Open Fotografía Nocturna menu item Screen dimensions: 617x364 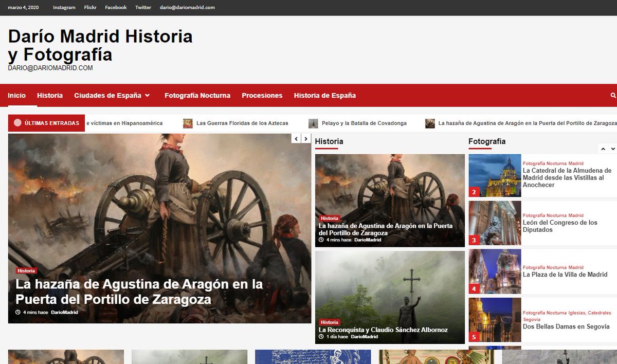click(x=197, y=96)
